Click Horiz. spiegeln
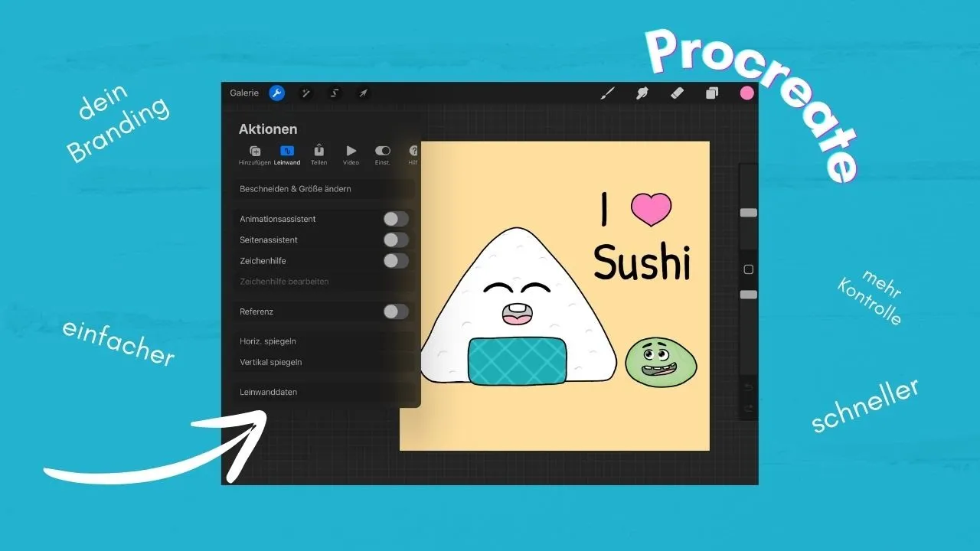Viewport: 980px width, 551px height. pyautogui.click(x=324, y=341)
